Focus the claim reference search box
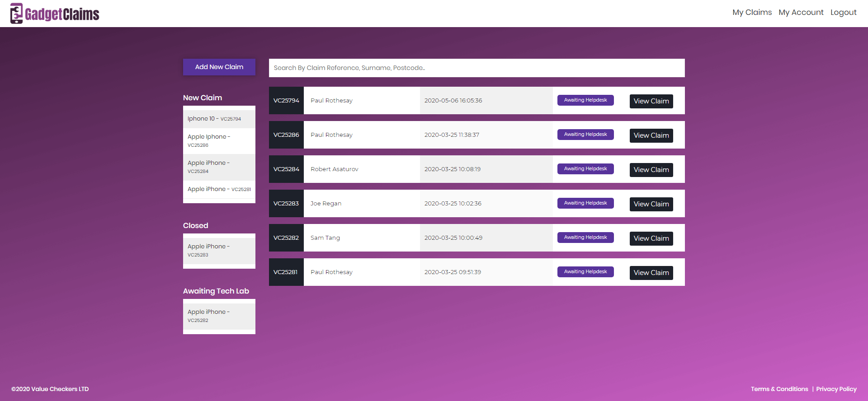 pos(476,68)
